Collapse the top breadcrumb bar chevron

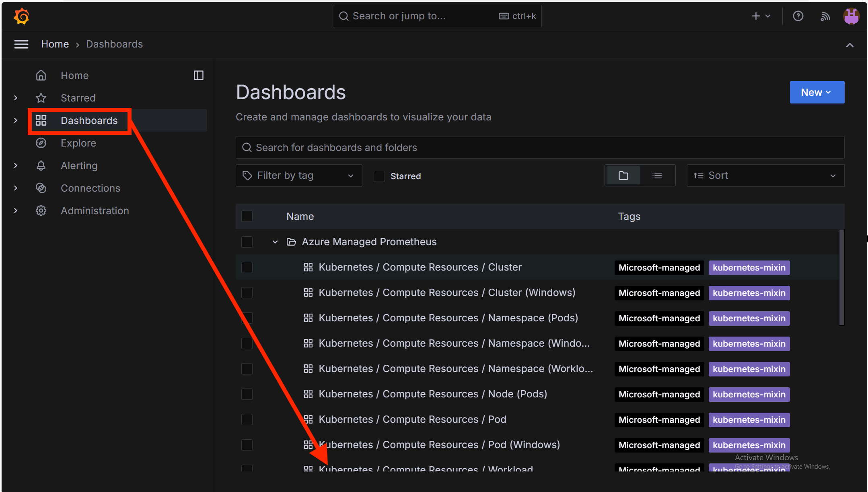pyautogui.click(x=849, y=45)
